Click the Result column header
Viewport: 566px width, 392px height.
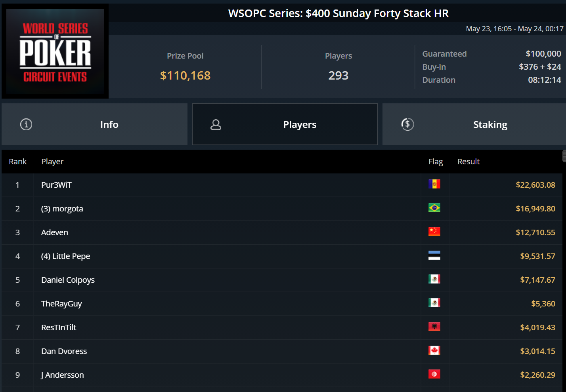point(468,162)
